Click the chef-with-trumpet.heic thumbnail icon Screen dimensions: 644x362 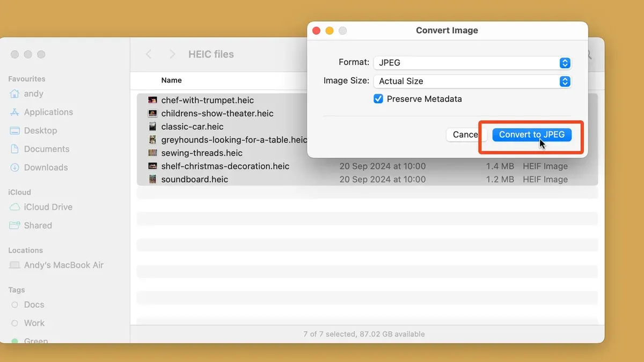[x=152, y=100]
